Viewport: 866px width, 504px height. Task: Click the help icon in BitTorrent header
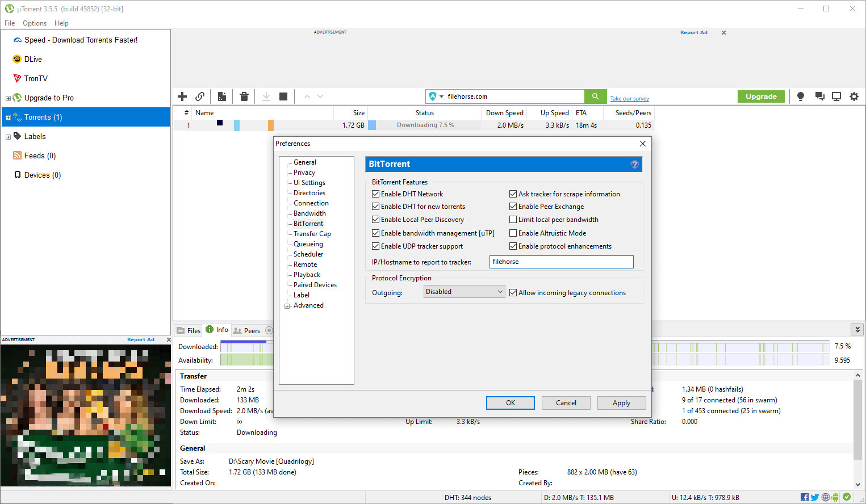click(x=634, y=165)
